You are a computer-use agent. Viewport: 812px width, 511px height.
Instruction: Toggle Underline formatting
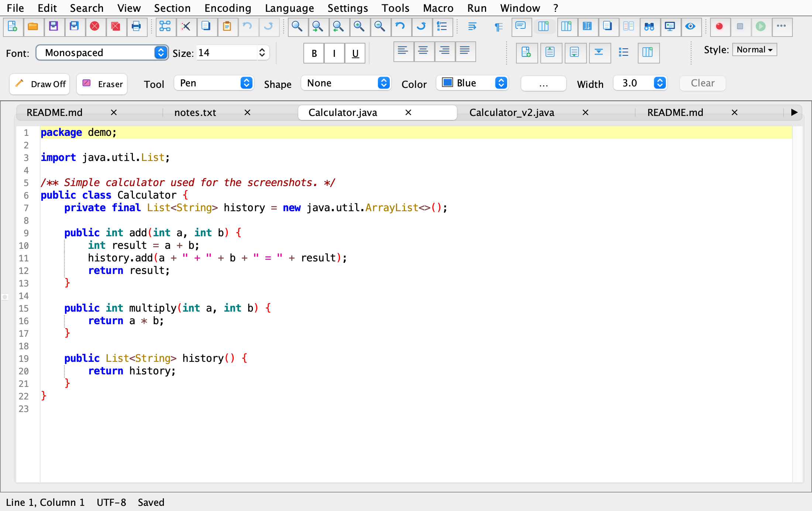[355, 53]
